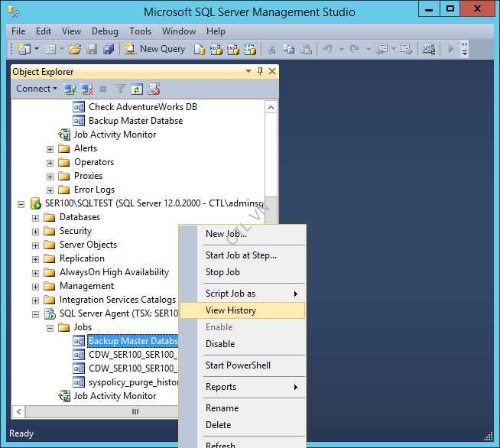Select the syspolicy_purge_history job
This screenshot has height=448, width=500.
click(133, 382)
